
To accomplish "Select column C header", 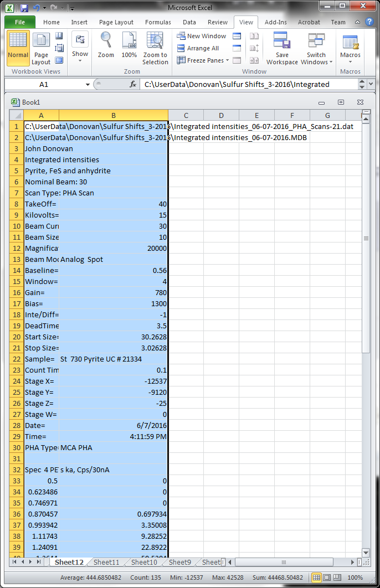I will tap(186, 115).
